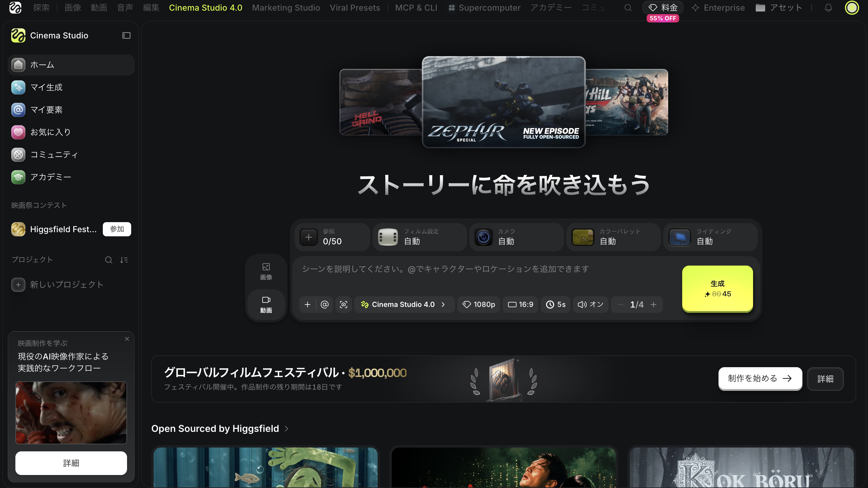Open the 動画 top navigation item
The height and width of the screenshot is (488, 868).
coord(99,7)
